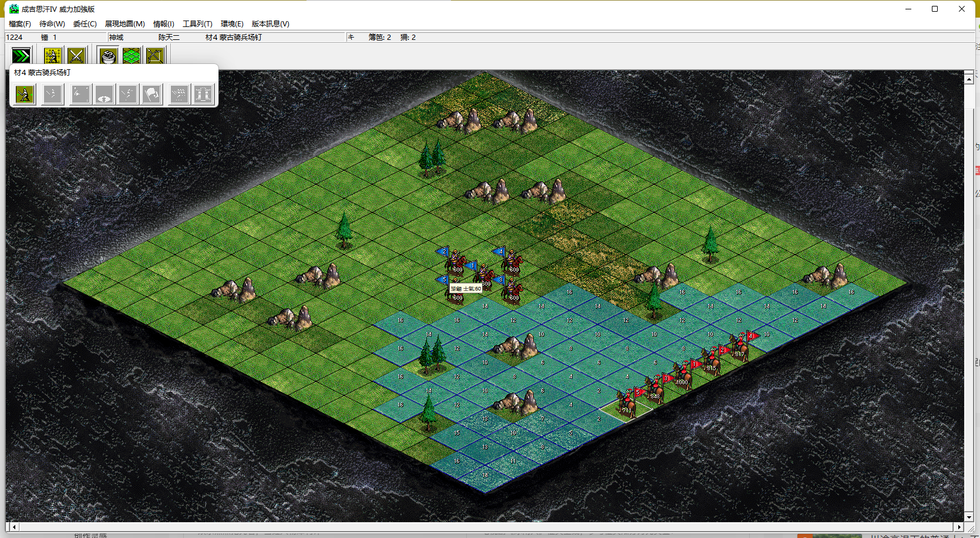Click the coin pile toolbar icon
This screenshot has height=538, width=980.
pyautogui.click(x=109, y=56)
